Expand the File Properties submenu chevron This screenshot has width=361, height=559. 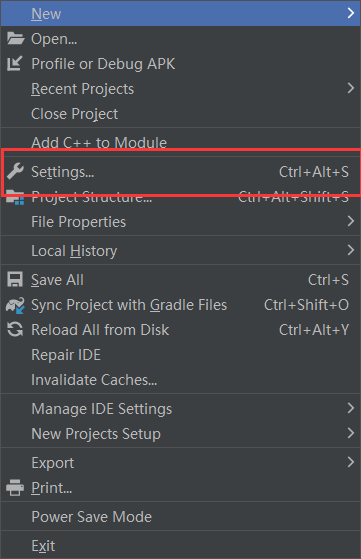[351, 221]
